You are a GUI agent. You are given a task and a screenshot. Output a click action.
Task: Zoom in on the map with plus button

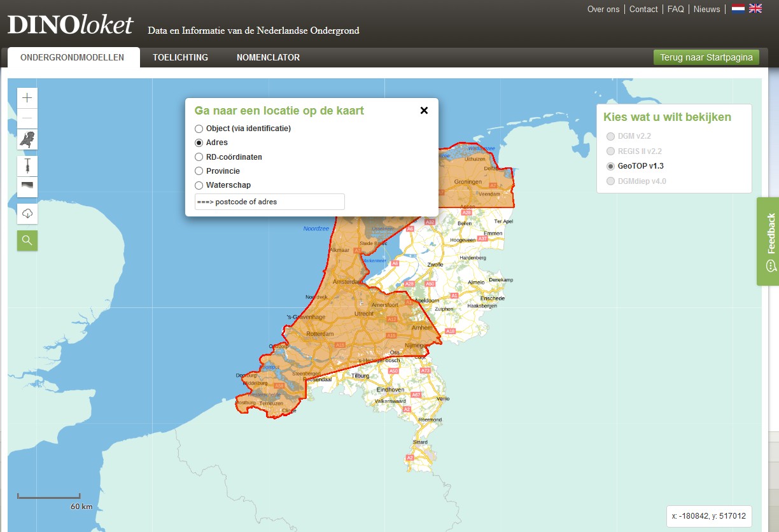(x=27, y=98)
